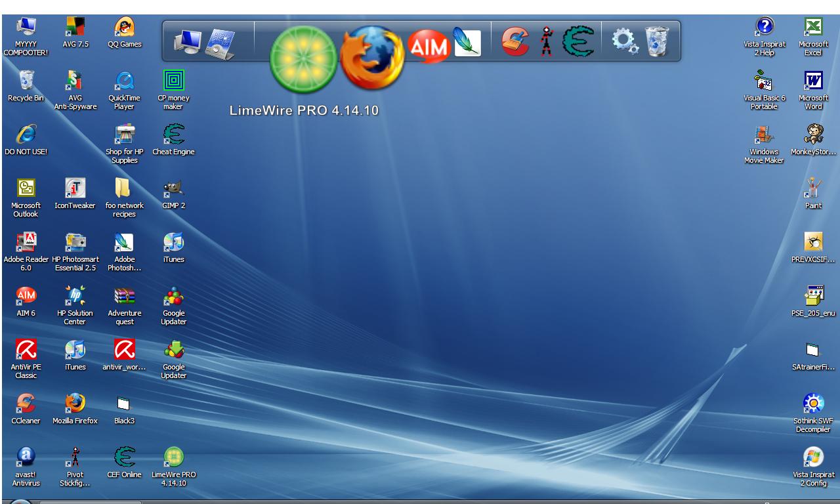Screen dimensions: 840x504
Task: Open the recycle bin icon in the dock
Action: pyautogui.click(x=656, y=41)
